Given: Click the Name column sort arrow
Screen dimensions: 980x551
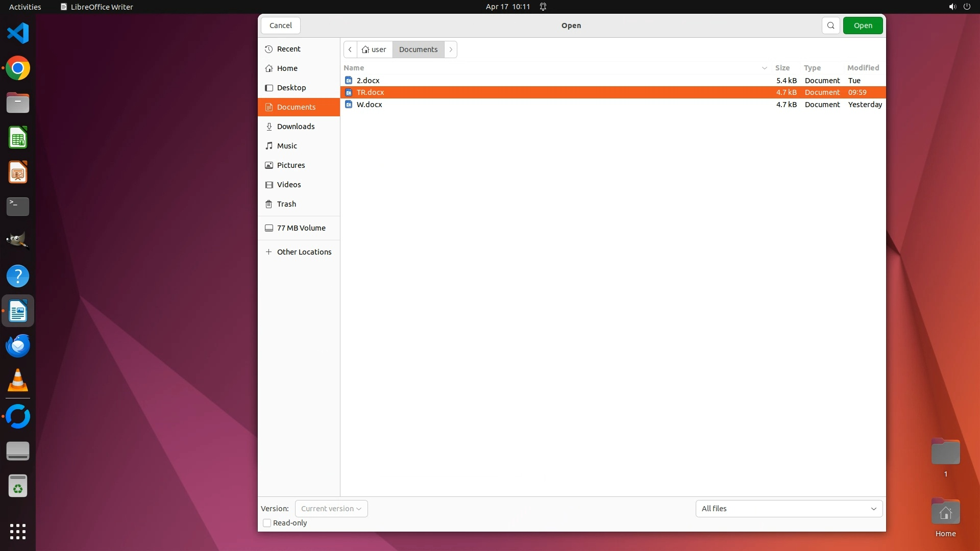Looking at the screenshot, I should (764, 68).
